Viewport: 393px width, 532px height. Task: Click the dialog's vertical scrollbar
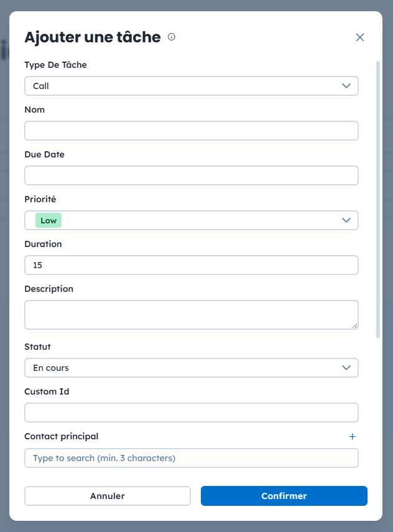(378, 199)
